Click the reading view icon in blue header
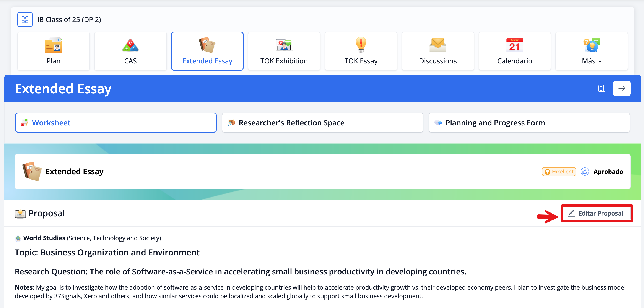644x308 pixels. tap(602, 88)
